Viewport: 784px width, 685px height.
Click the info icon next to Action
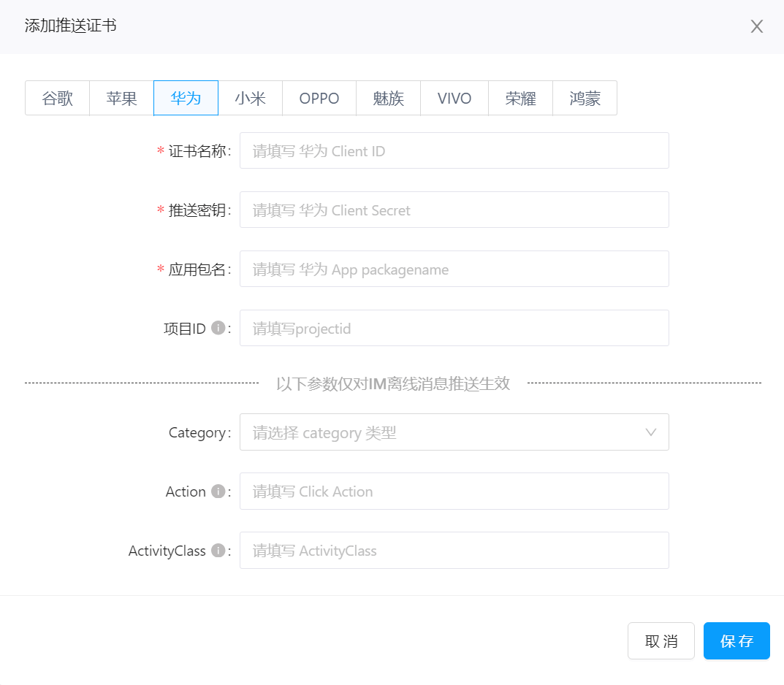[x=218, y=491]
